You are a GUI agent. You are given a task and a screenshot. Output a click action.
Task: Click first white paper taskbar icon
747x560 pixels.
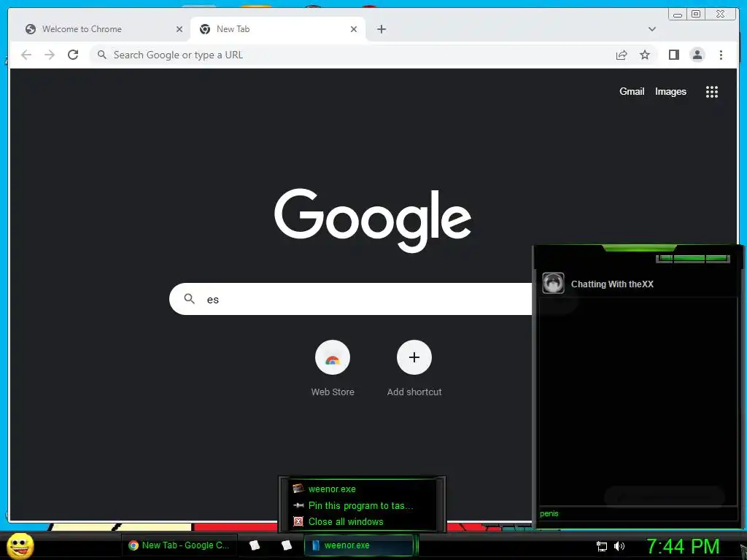[255, 545]
